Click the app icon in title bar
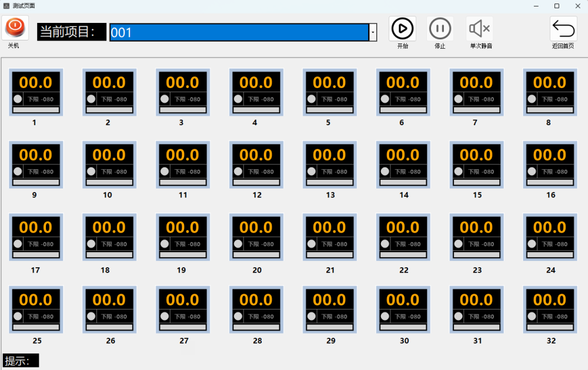Image resolution: width=588 pixels, height=370 pixels. click(6, 5)
